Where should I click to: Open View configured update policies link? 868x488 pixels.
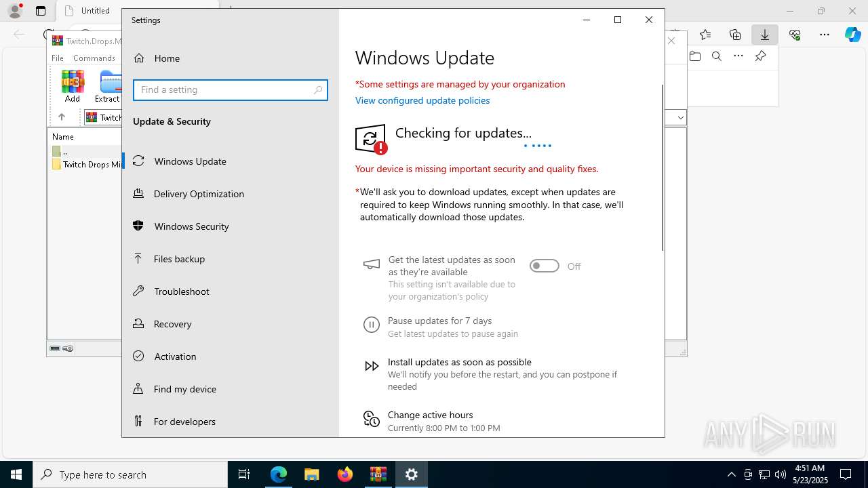[x=422, y=100]
